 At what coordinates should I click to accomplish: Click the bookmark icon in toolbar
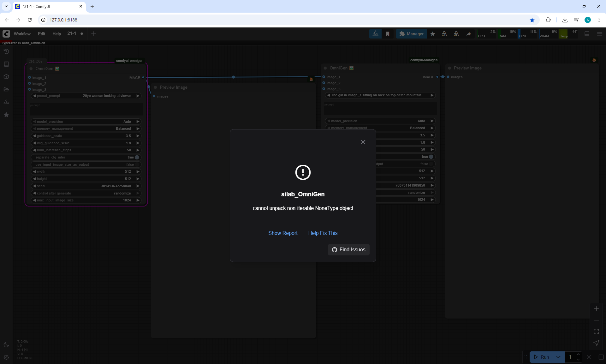388,34
